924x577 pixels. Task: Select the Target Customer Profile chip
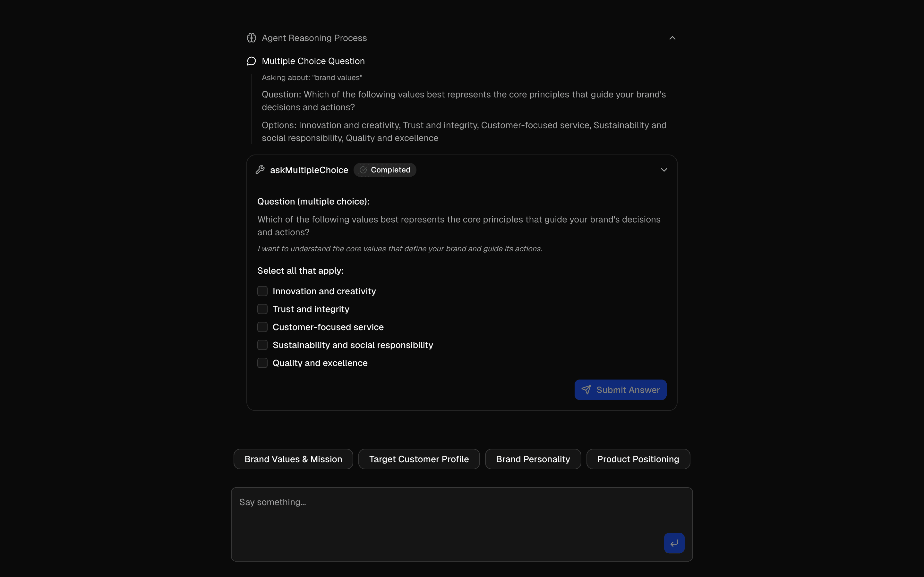point(419,459)
